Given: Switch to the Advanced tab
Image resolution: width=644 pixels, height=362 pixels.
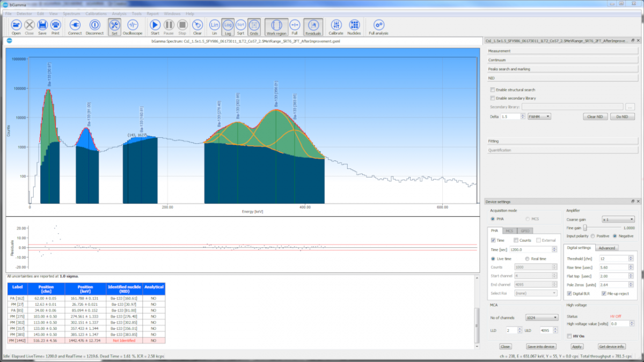Looking at the screenshot, I should click(607, 248).
